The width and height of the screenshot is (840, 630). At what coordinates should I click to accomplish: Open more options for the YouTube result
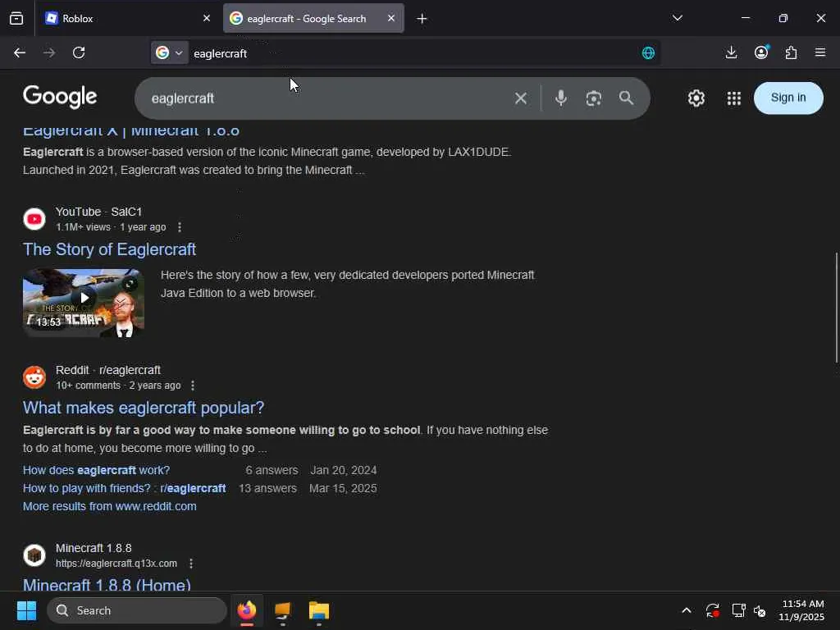tap(180, 227)
